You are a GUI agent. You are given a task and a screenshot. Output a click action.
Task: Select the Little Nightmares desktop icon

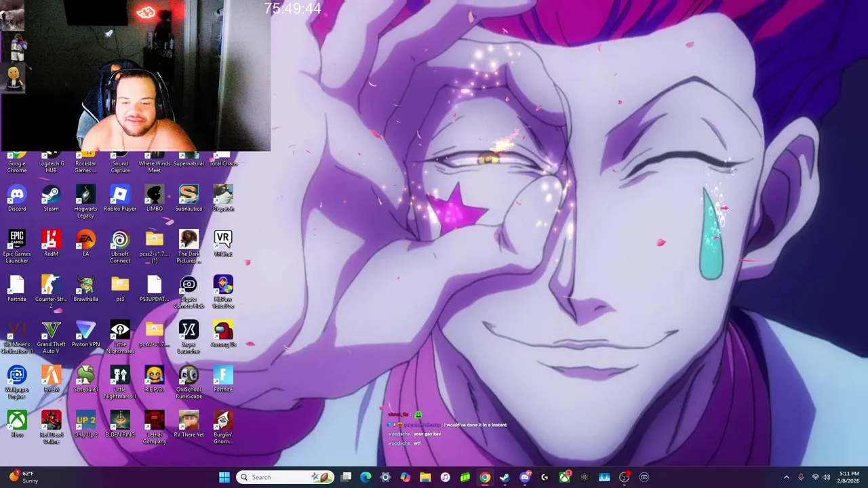coord(120,338)
